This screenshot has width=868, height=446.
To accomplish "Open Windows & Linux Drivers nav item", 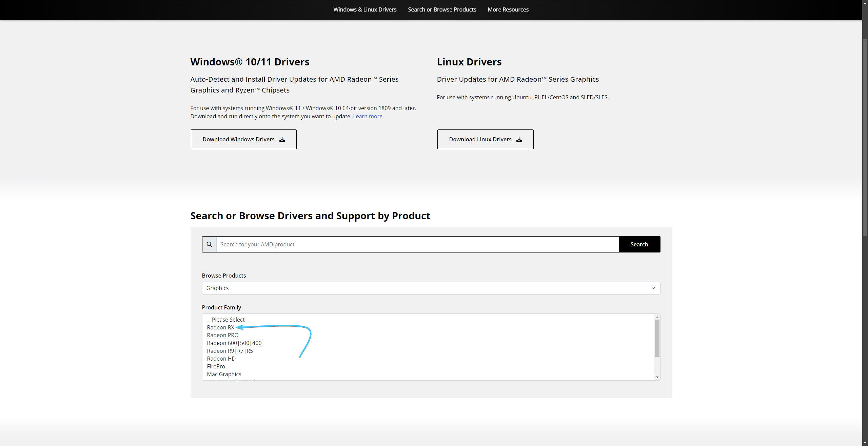I will tap(365, 9).
